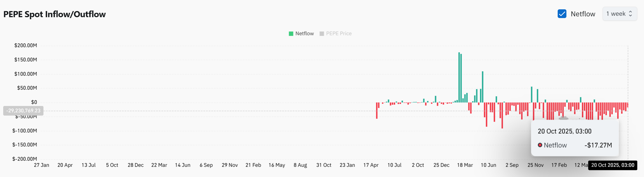This screenshot has height=177, width=644.
Task: Click the gray PEPE Price legend square
Action: click(x=322, y=33)
